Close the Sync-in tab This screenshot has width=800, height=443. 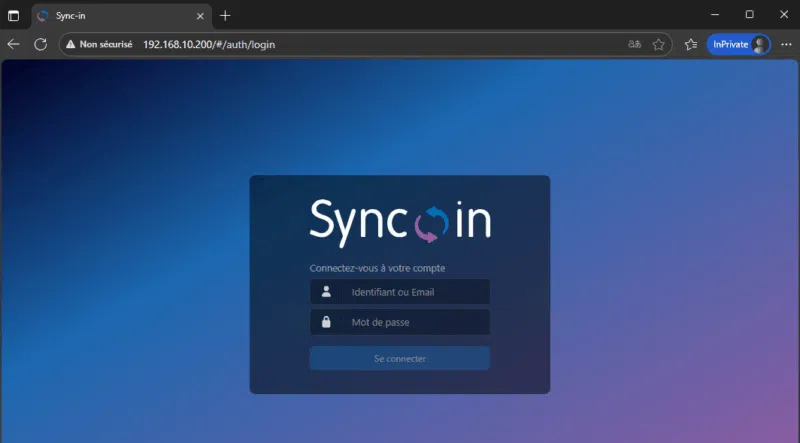coord(200,15)
